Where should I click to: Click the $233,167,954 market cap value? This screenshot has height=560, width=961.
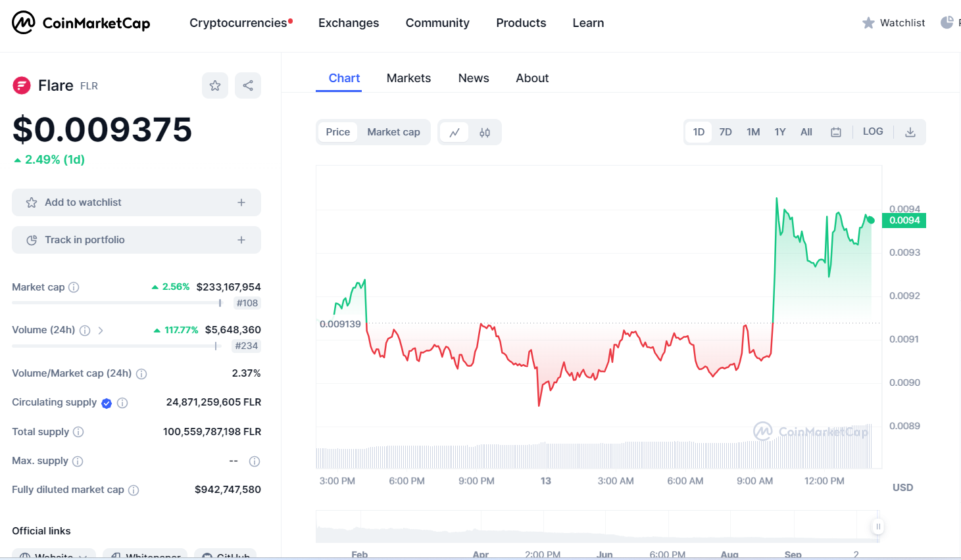229,287
